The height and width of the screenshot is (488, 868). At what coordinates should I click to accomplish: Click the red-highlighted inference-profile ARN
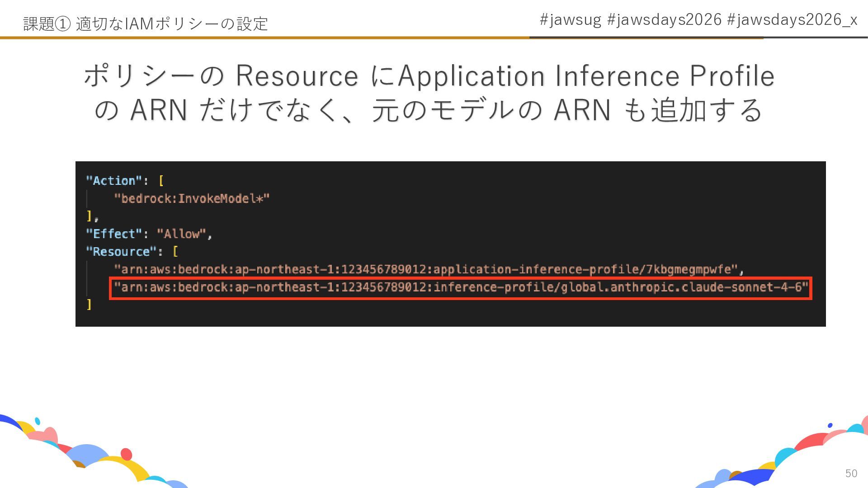460,287
